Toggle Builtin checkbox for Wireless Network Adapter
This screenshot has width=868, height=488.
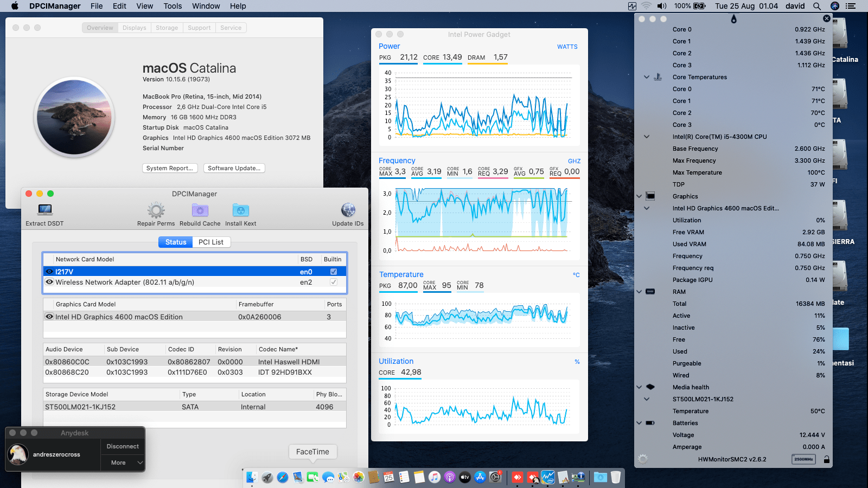(x=334, y=282)
